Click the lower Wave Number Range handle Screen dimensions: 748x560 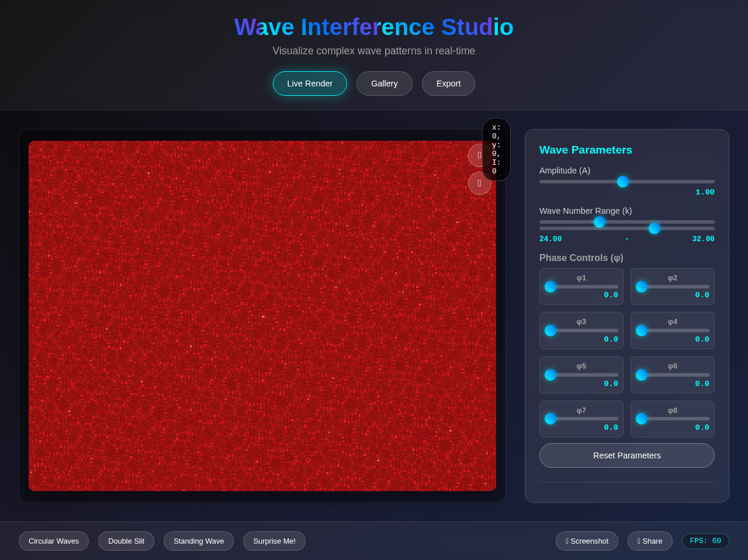[x=600, y=222]
